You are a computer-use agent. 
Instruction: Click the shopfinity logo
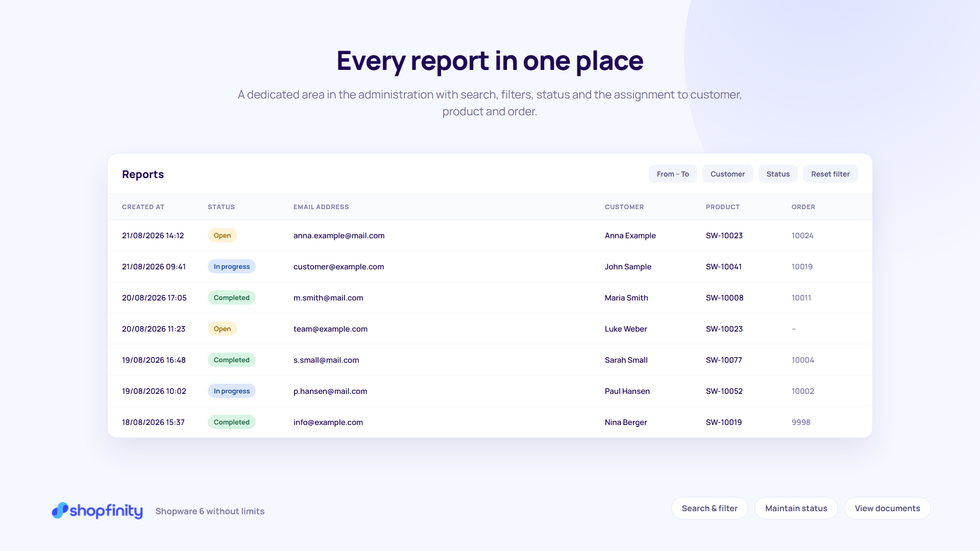pos(97,511)
